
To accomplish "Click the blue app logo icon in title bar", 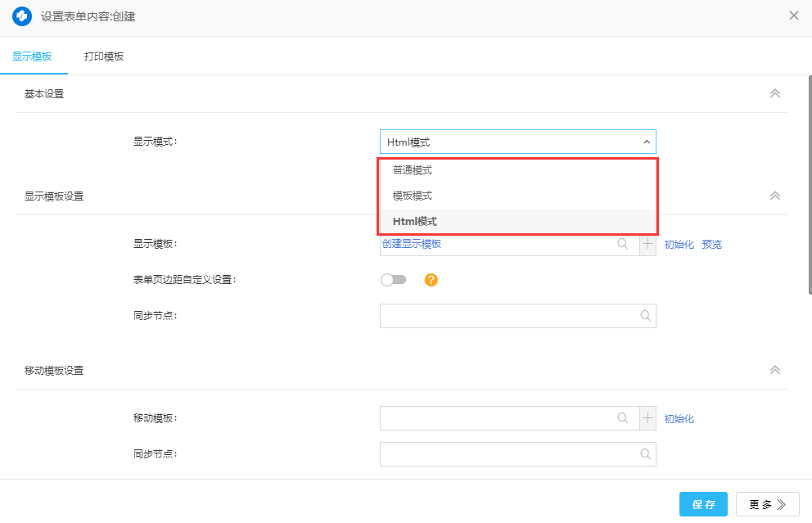I will pos(21,15).
